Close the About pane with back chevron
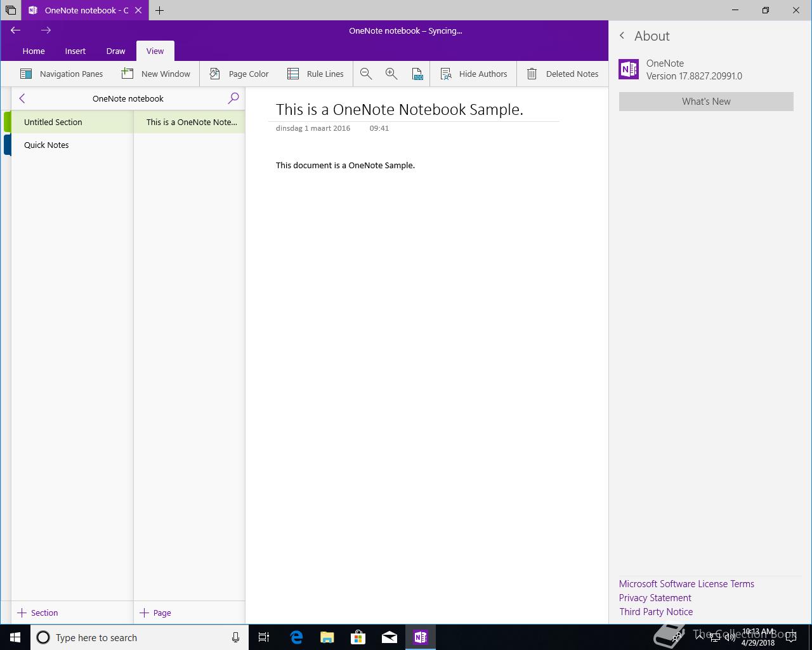This screenshot has height=650, width=812. click(622, 36)
